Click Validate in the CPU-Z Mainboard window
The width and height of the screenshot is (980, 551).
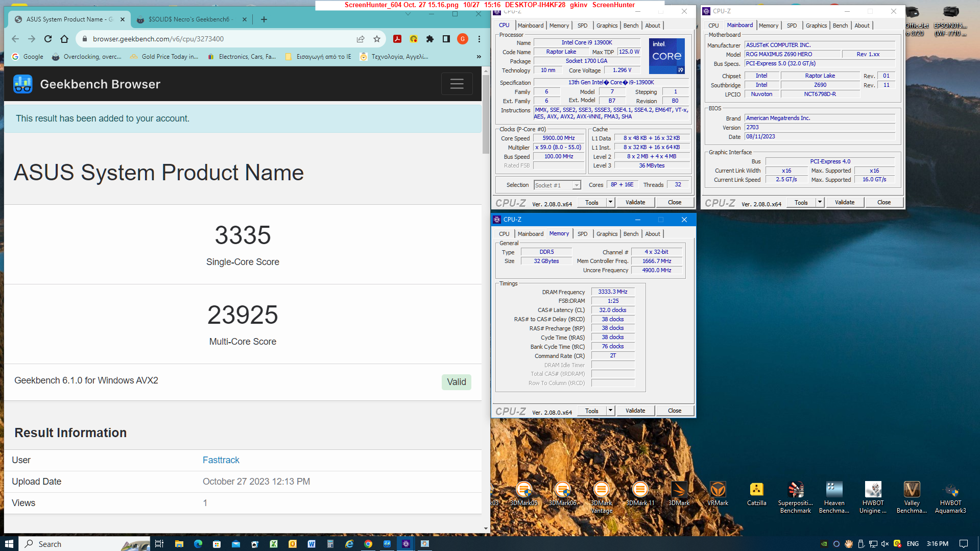(x=845, y=202)
